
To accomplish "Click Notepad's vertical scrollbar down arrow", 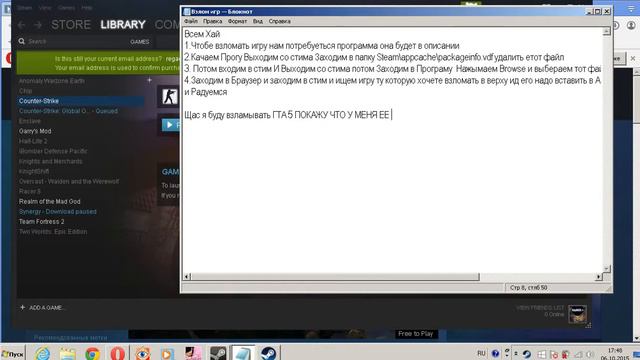I will coord(607,268).
